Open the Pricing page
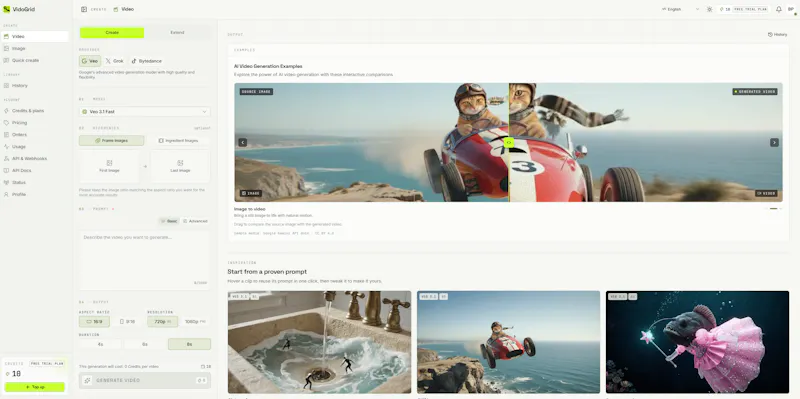 click(x=34, y=123)
